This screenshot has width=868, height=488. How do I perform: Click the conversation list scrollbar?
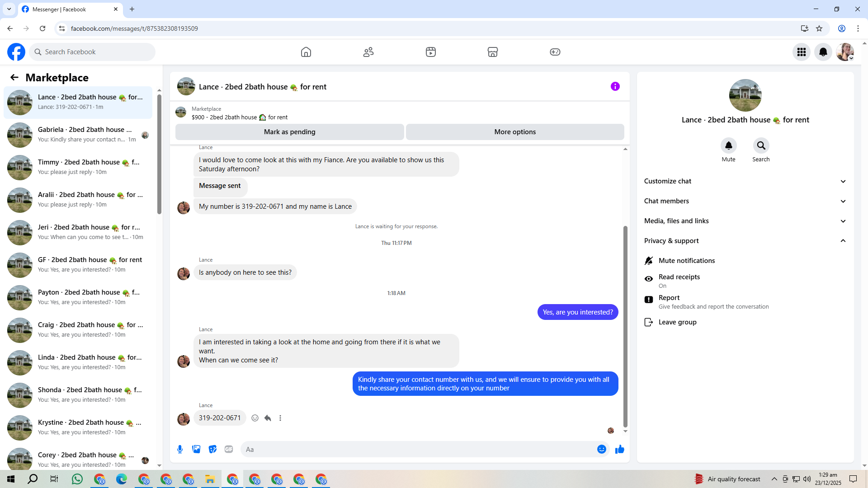click(x=159, y=154)
